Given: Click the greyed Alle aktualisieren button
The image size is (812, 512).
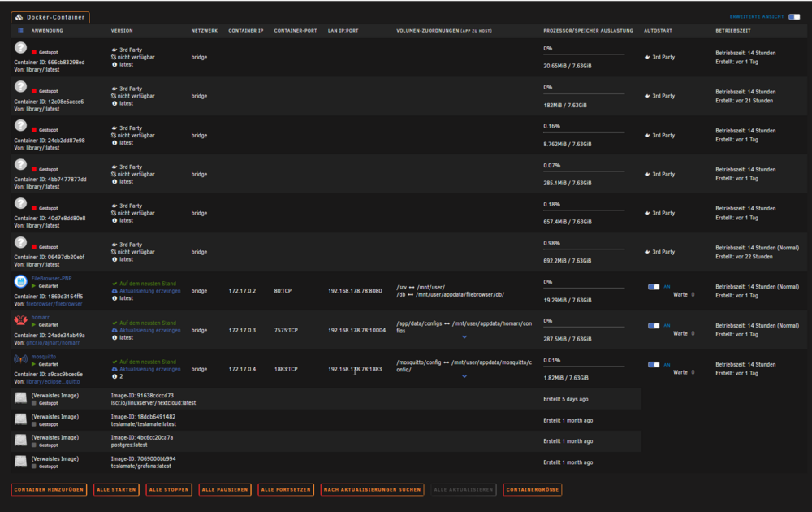Looking at the screenshot, I should click(464, 489).
